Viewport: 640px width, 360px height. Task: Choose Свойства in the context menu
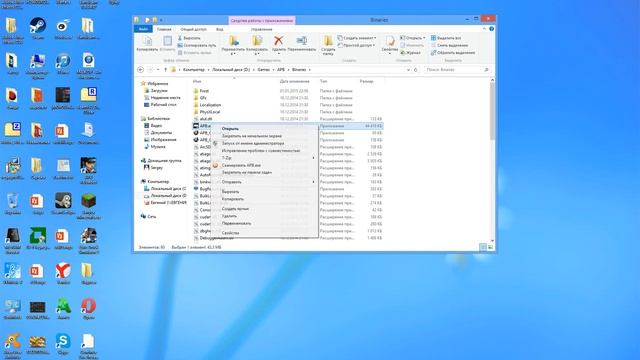(x=264, y=233)
